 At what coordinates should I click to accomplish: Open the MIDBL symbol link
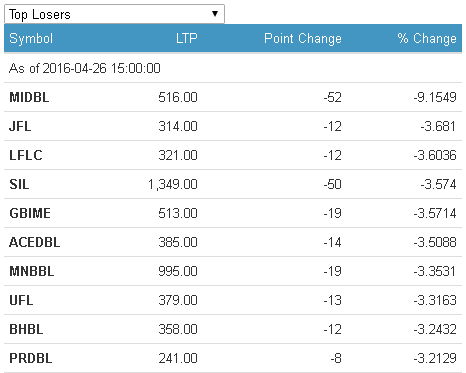(29, 97)
